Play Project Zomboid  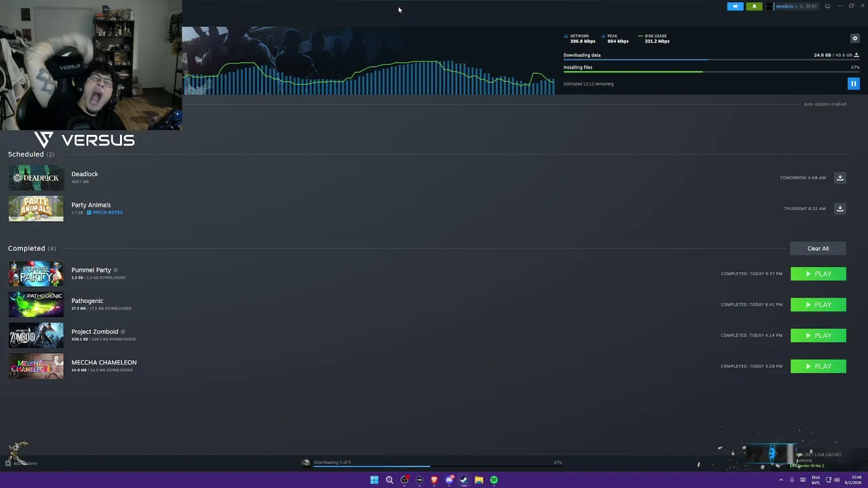[x=818, y=335]
